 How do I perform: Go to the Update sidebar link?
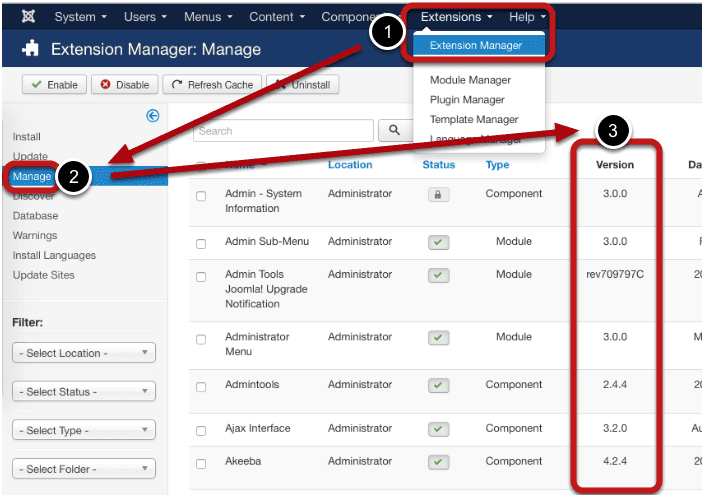[30, 156]
